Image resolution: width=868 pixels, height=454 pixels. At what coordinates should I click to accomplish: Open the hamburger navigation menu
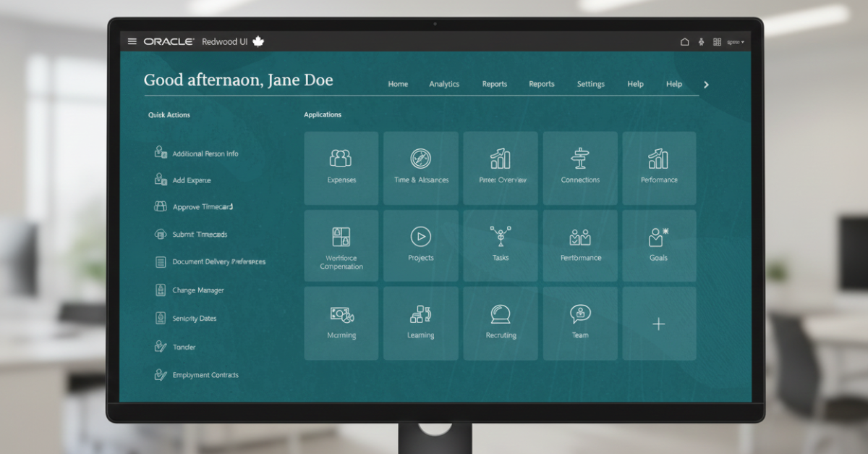point(132,41)
